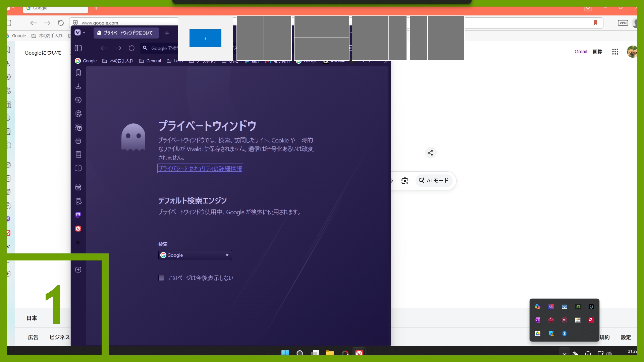Open Google apps grid in background window
This screenshot has height=362, width=644.
click(x=615, y=52)
